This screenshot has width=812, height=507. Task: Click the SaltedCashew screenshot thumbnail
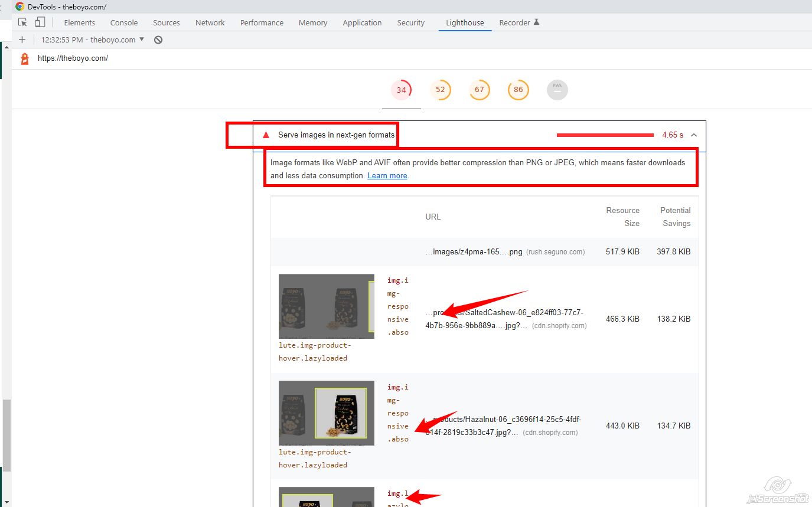pos(327,306)
